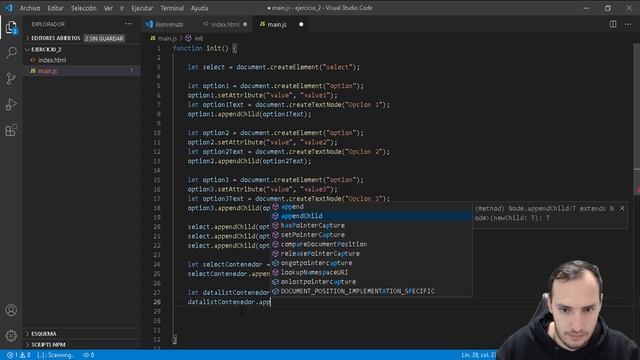Open editor more actions ellipsis

628,24
